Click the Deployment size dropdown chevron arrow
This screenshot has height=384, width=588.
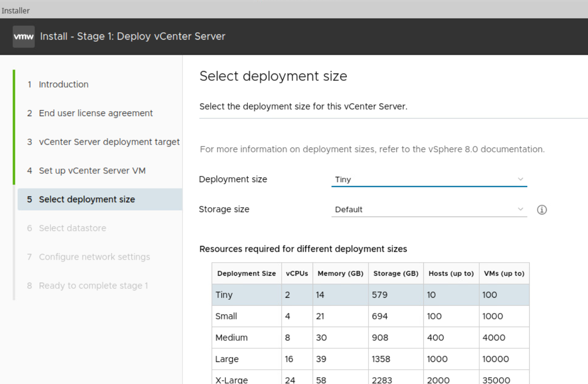(520, 179)
